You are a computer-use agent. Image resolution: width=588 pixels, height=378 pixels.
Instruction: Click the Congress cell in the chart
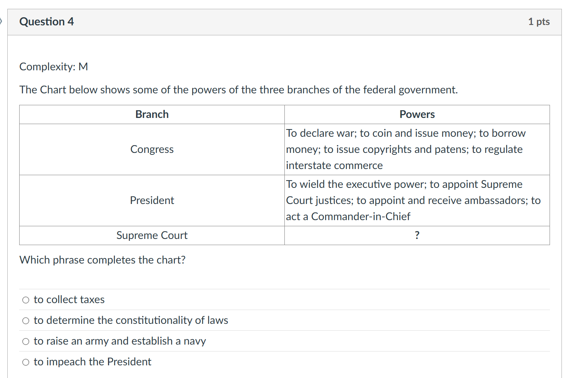[x=151, y=149]
